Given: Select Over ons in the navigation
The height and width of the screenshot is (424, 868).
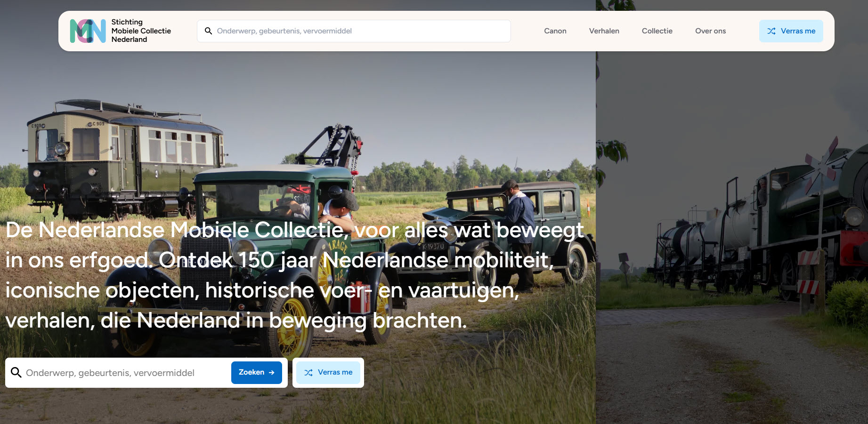Looking at the screenshot, I should coord(711,31).
